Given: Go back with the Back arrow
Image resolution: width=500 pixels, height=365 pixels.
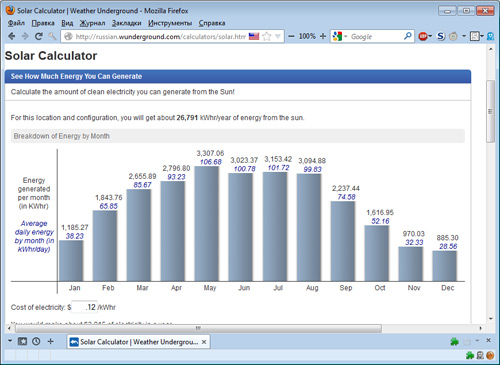Looking at the screenshot, I should (11, 36).
